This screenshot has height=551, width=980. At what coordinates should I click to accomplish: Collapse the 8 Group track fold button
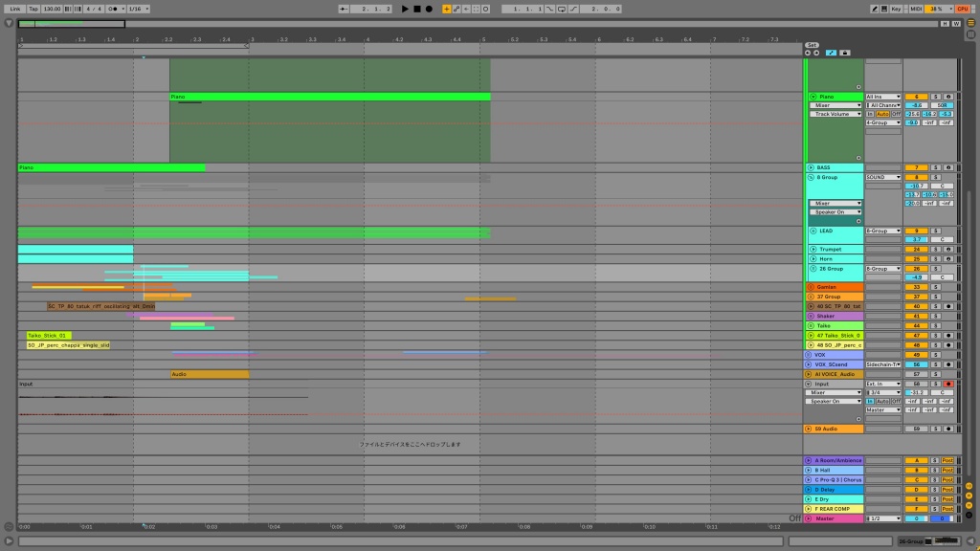click(812, 177)
